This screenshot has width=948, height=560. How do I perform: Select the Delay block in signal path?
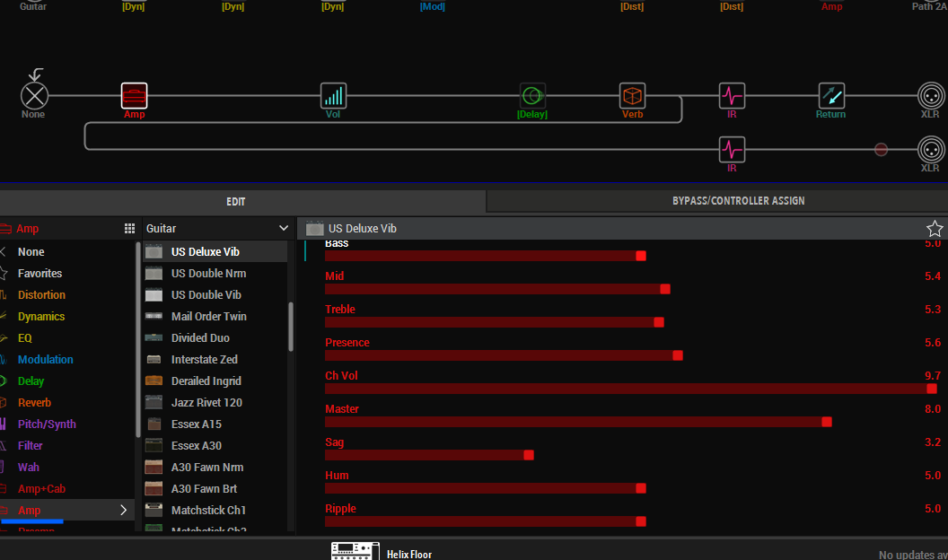coord(532,95)
